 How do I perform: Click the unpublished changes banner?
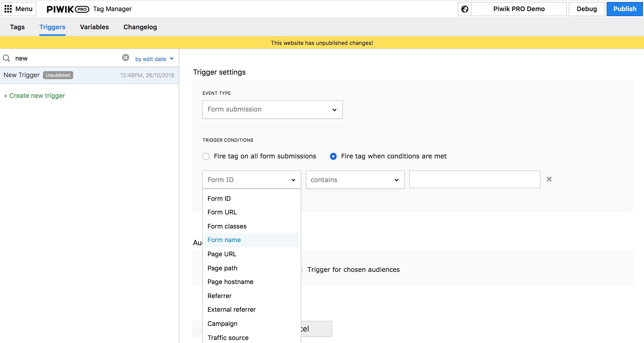click(322, 43)
